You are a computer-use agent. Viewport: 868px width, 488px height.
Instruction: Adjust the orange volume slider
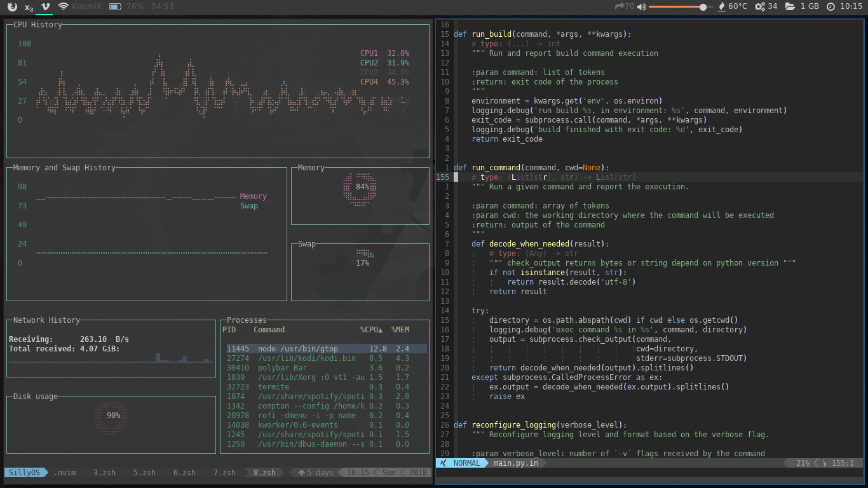(680, 6)
